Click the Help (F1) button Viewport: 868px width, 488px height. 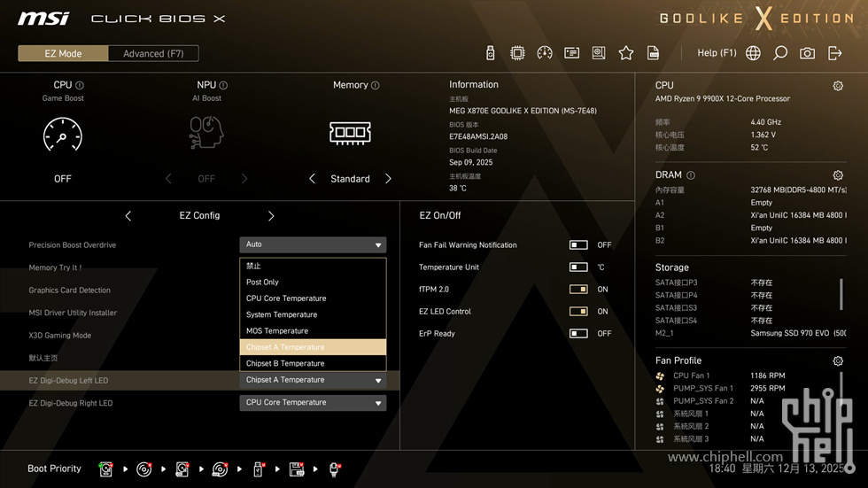[717, 53]
